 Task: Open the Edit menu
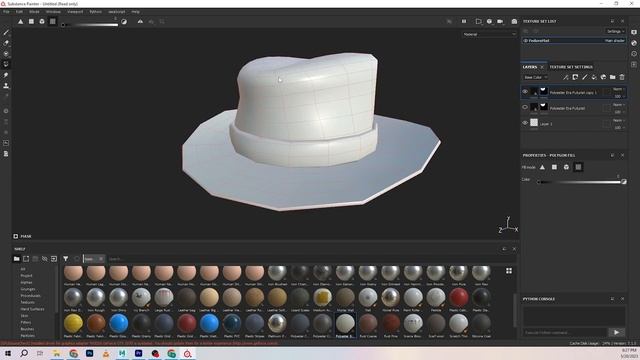[x=19, y=12]
